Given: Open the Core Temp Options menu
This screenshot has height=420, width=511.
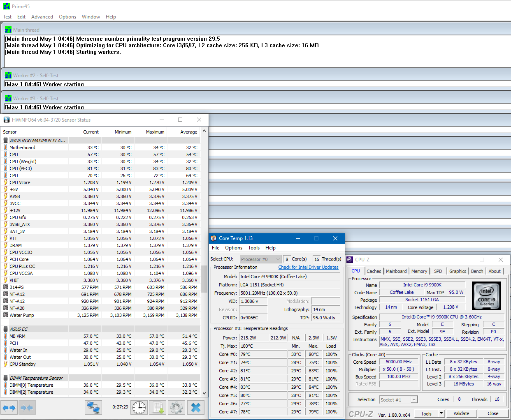Looking at the screenshot, I should coord(233,248).
